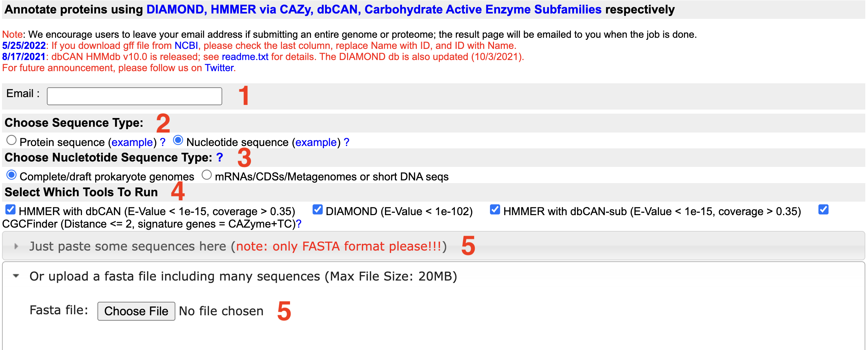Screen dimensions: 868x350
Task: Uncheck HMMER with dbCAN checkbox
Action: (10, 210)
